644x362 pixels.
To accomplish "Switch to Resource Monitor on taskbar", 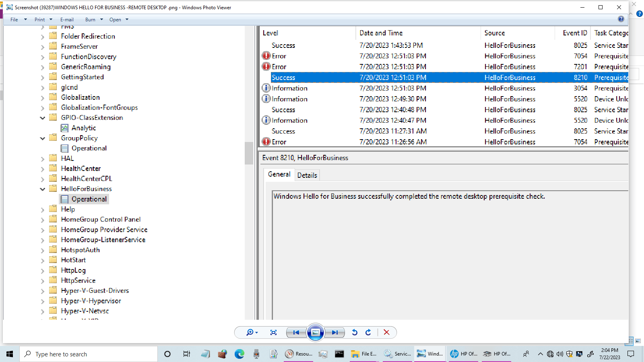I will point(299,354).
